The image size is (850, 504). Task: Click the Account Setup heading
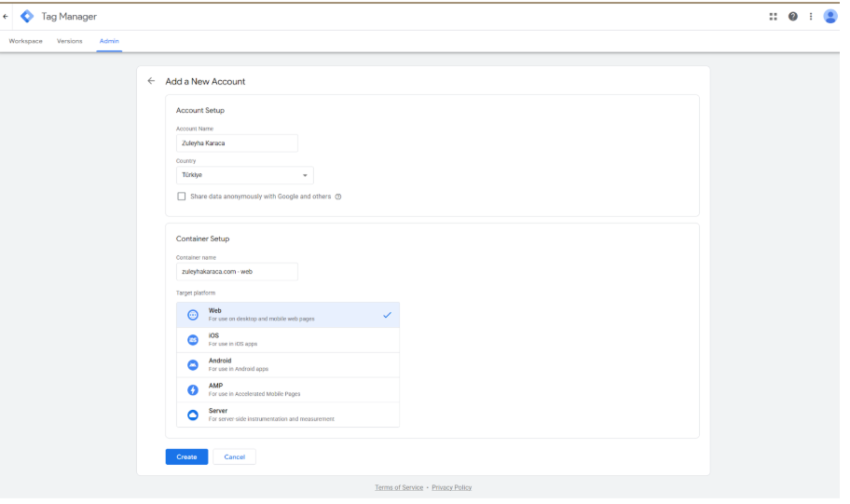coord(200,110)
